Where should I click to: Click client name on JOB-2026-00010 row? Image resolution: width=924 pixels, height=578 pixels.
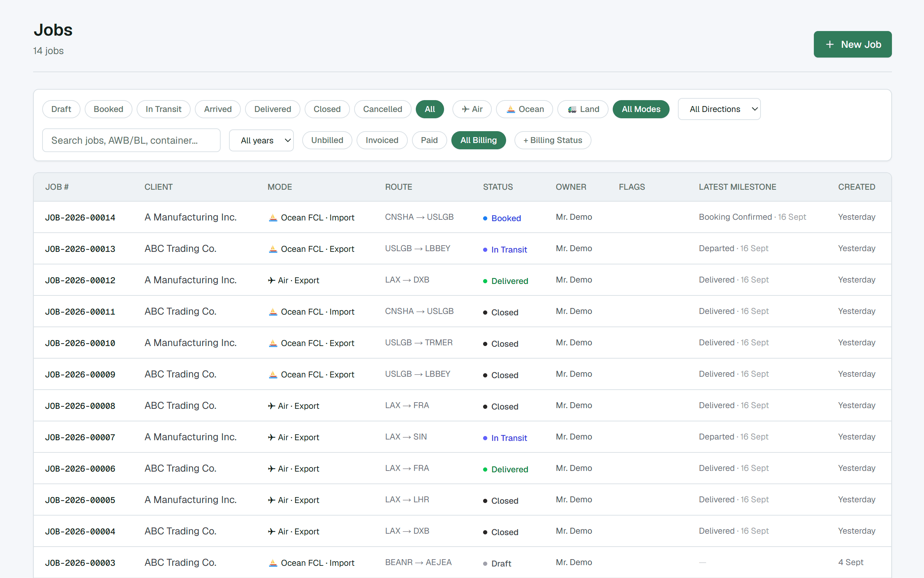pyautogui.click(x=191, y=343)
